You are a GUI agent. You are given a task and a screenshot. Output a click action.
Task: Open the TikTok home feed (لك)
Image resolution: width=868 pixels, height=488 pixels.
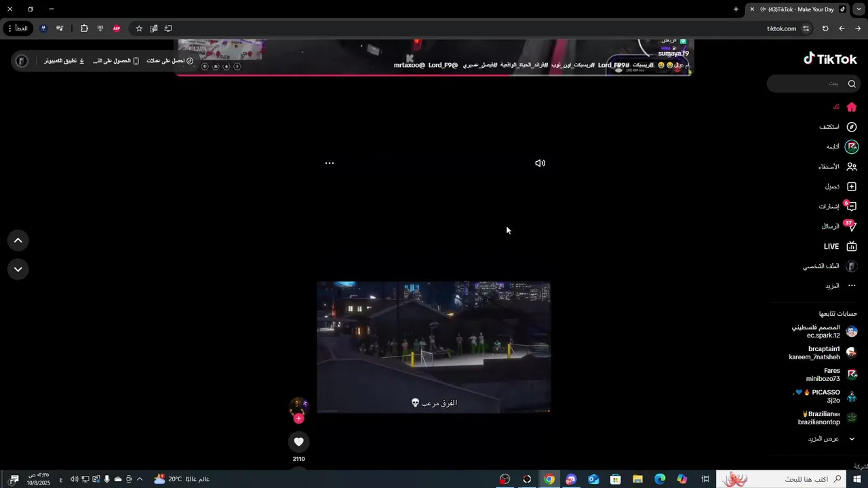pyautogui.click(x=845, y=107)
